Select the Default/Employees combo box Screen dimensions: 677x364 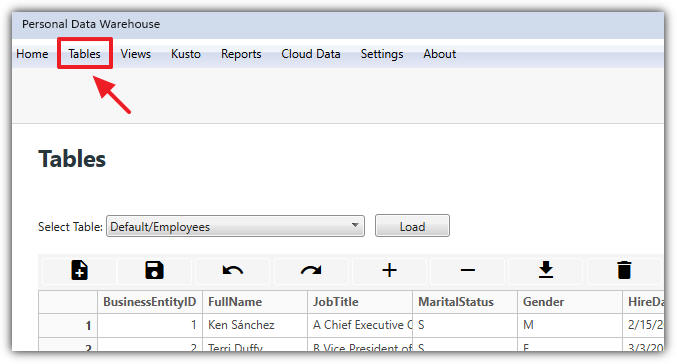click(x=235, y=226)
